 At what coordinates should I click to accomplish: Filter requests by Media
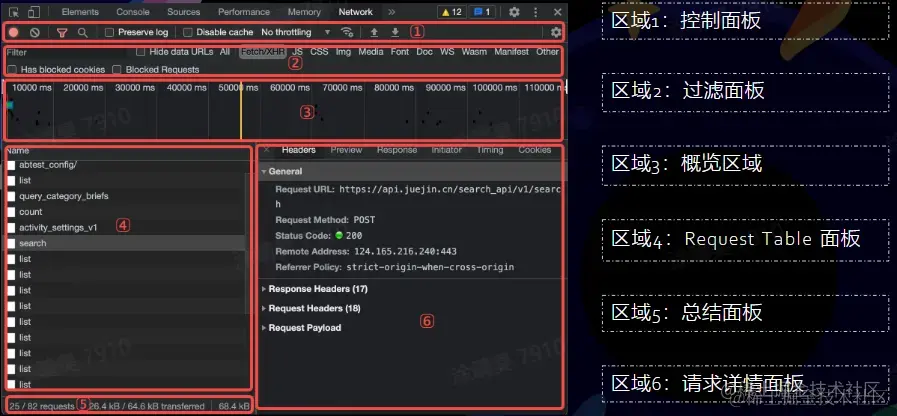[371, 51]
